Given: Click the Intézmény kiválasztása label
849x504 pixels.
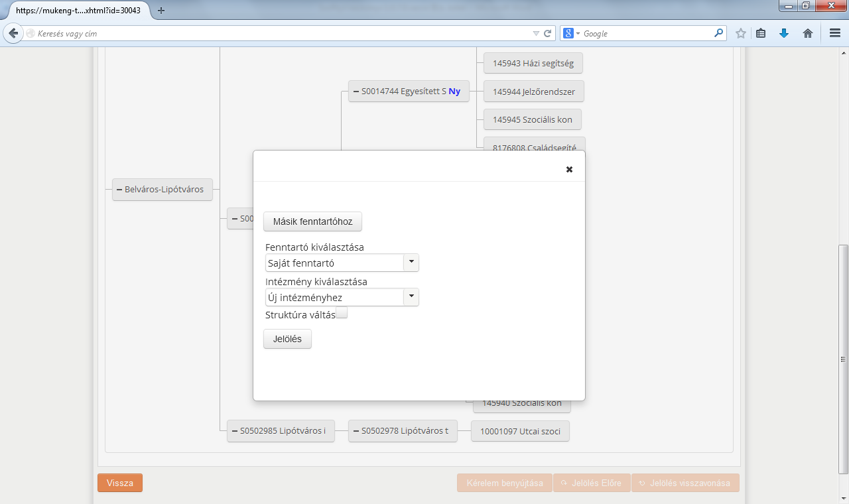Looking at the screenshot, I should click(x=316, y=282).
